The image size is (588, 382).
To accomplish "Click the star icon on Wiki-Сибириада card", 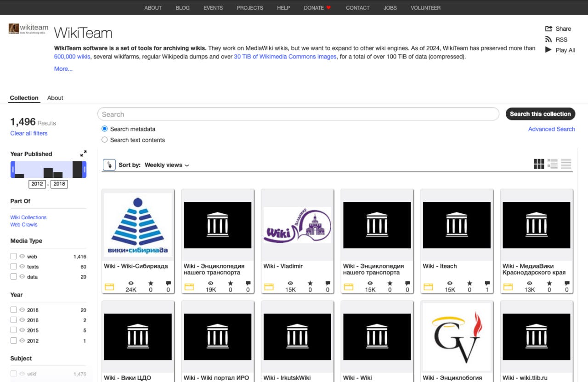I will [x=151, y=284].
